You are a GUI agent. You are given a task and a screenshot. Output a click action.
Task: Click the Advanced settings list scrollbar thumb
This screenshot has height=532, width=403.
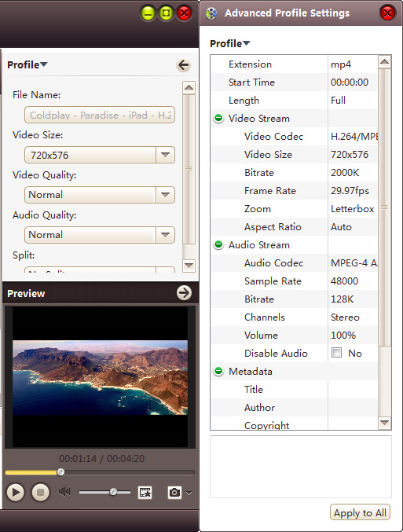tap(384, 207)
